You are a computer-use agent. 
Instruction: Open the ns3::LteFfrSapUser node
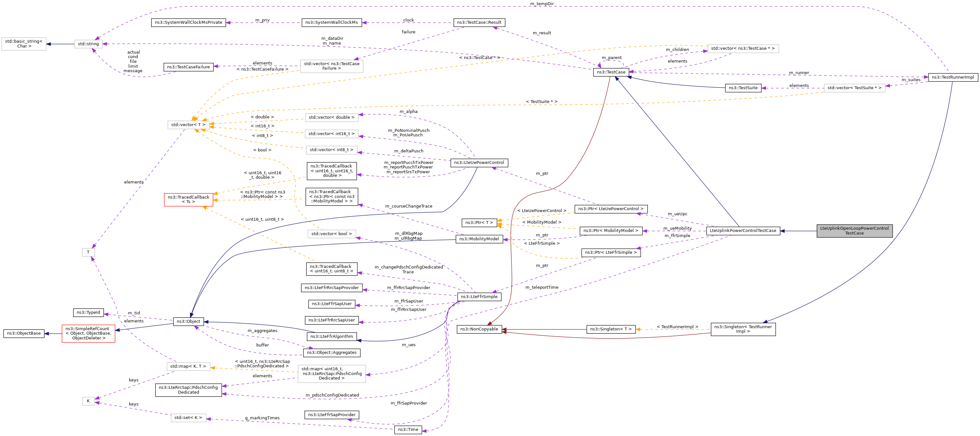pos(331,304)
